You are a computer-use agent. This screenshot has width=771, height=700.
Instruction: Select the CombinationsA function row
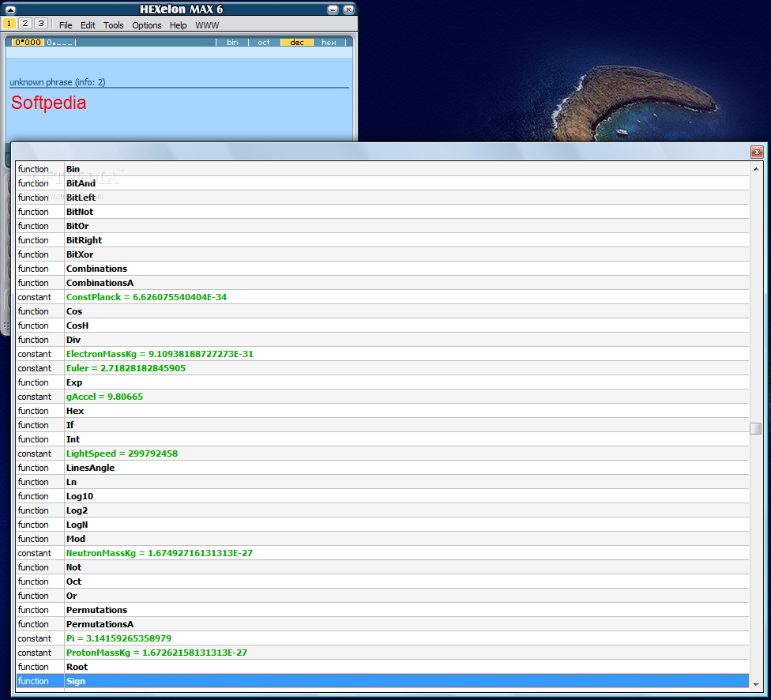pos(382,284)
